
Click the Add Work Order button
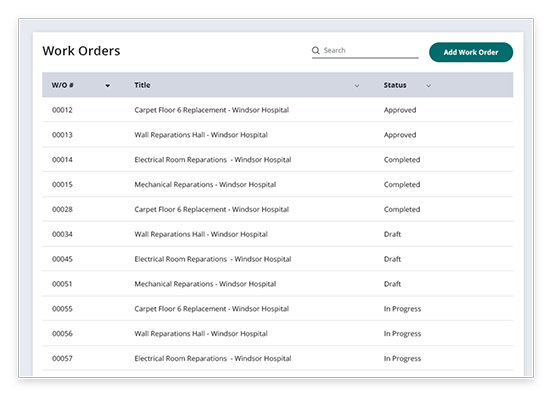tap(471, 52)
